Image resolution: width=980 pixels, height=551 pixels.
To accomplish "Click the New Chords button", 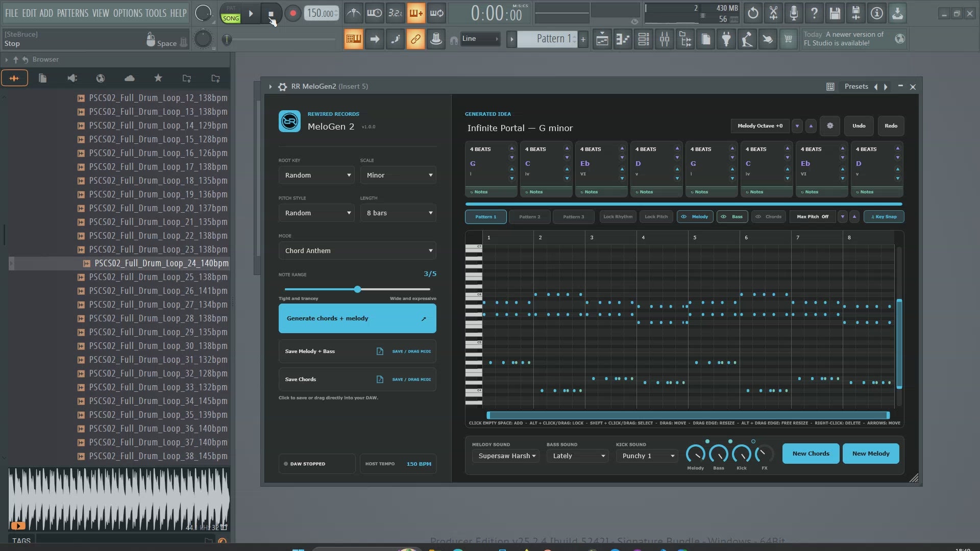I will [x=811, y=454].
